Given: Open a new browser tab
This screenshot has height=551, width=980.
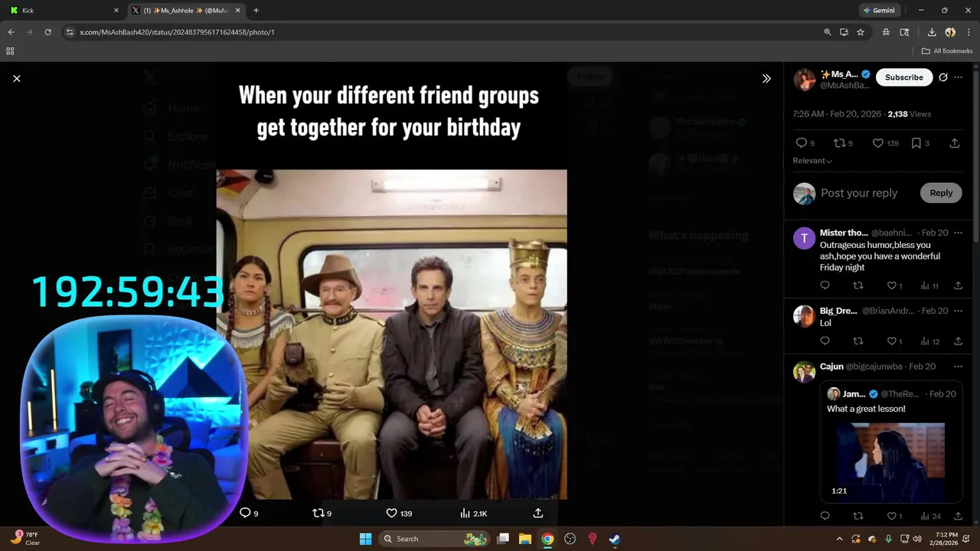Looking at the screenshot, I should pos(256,11).
